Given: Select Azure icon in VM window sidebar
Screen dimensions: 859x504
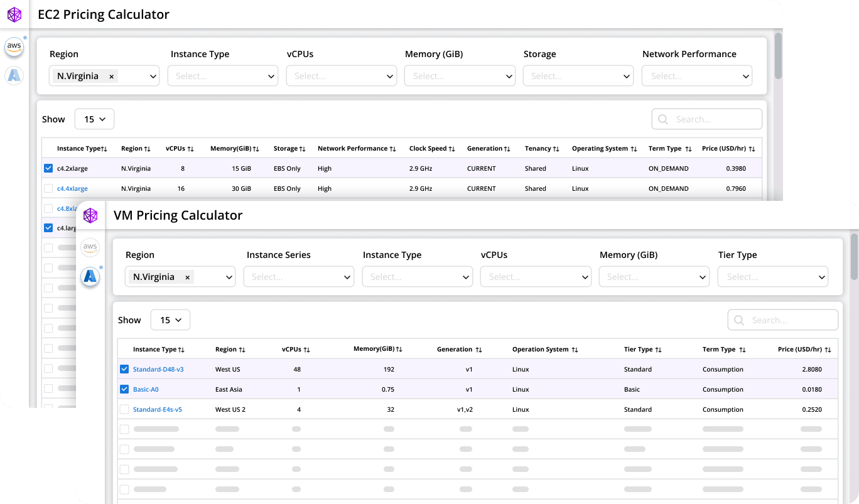Looking at the screenshot, I should point(90,276).
